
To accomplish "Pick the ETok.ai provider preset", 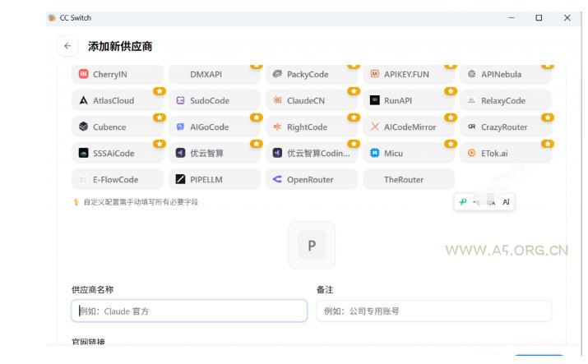I will (x=506, y=153).
